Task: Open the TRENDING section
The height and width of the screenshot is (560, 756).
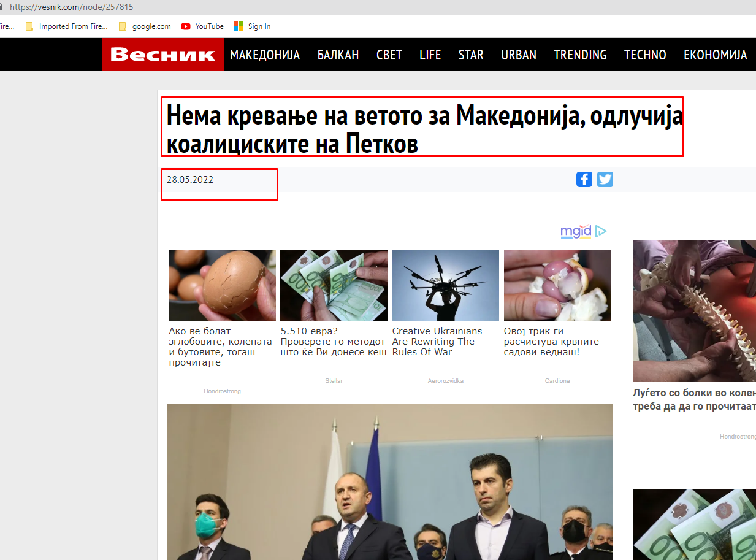Action: coord(580,55)
